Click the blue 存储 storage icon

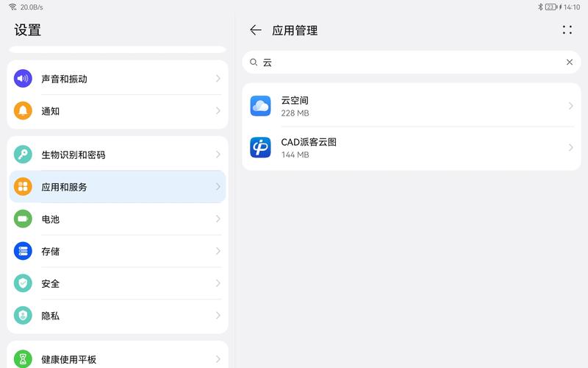(23, 251)
